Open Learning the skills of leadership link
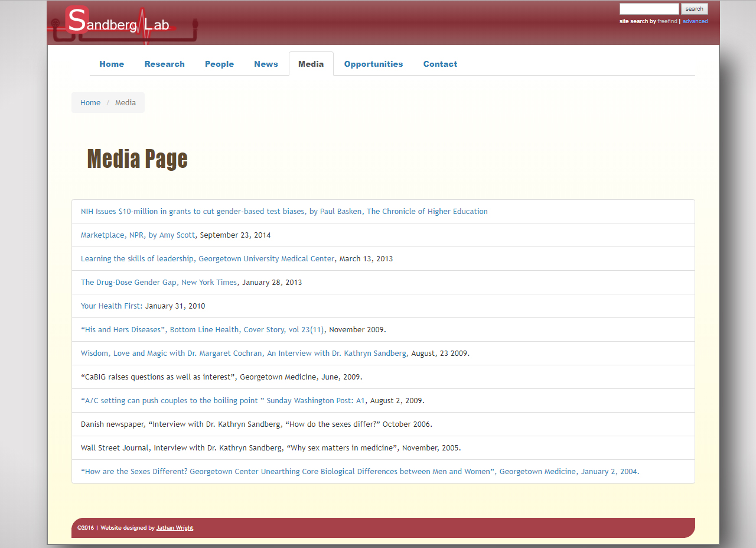This screenshot has height=548, width=756. point(207,259)
